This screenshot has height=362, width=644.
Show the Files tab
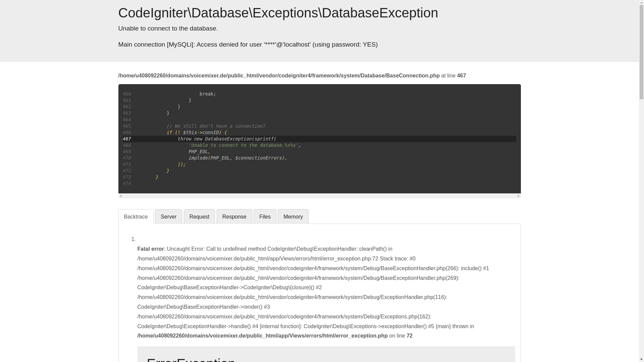(265, 217)
